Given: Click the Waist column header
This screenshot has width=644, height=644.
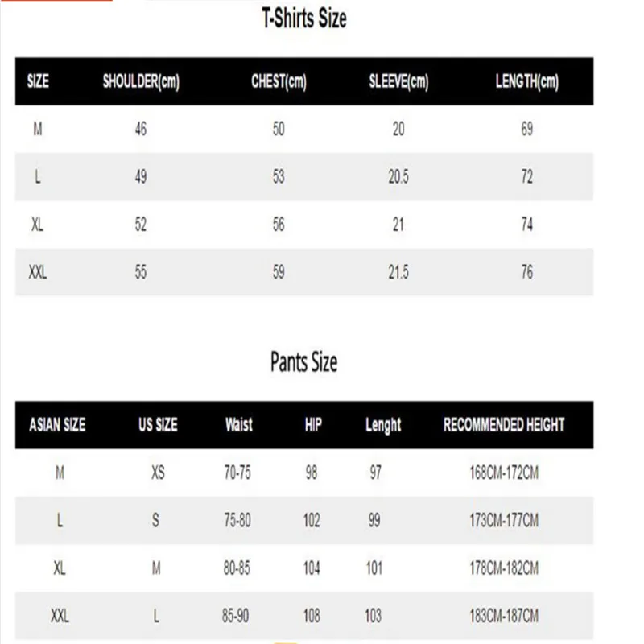Looking at the screenshot, I should click(x=238, y=425).
